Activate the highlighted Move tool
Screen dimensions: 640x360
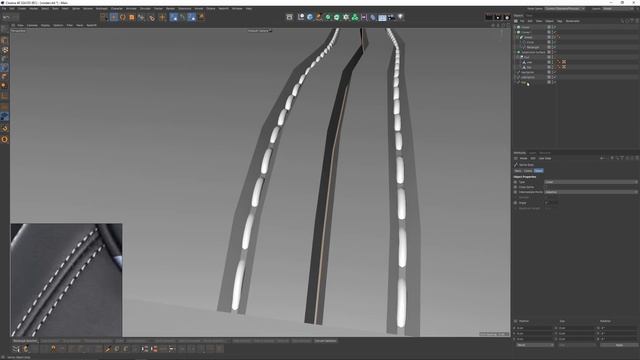click(114, 17)
